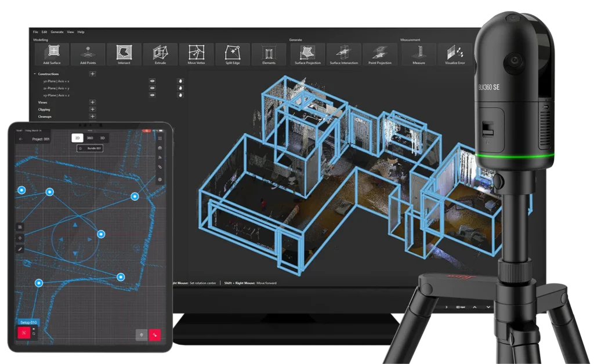Run the Surface Projection generator
This screenshot has height=364, width=594.
(307, 54)
